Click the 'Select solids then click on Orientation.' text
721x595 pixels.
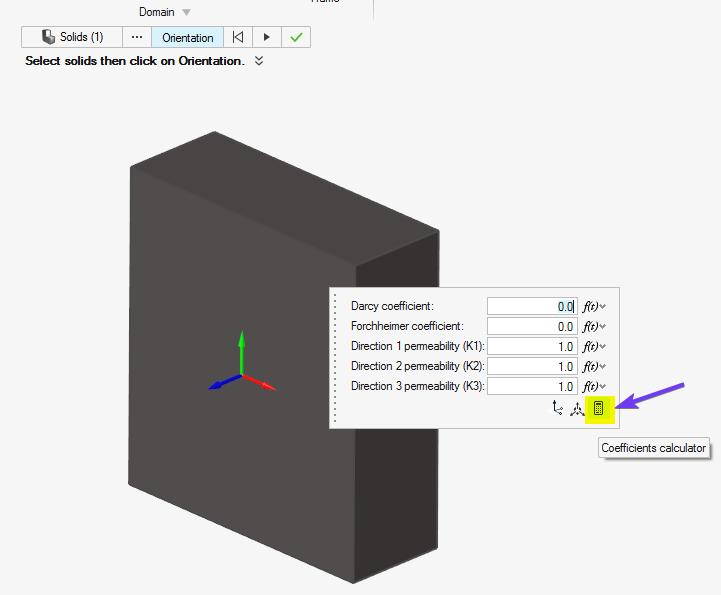pos(135,61)
